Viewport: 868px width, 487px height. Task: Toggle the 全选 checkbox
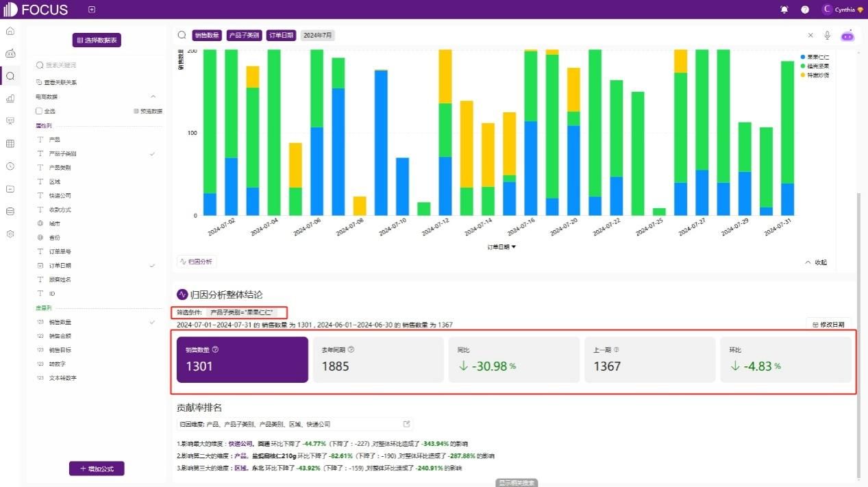39,111
